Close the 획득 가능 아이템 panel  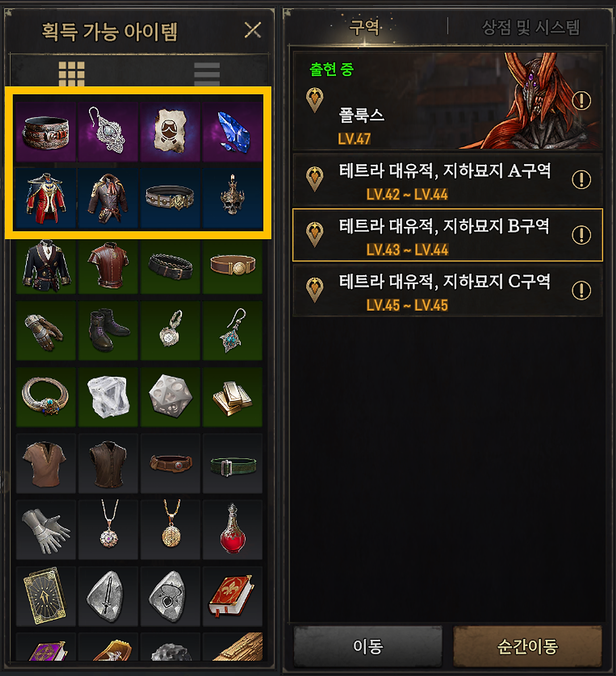coord(253,30)
